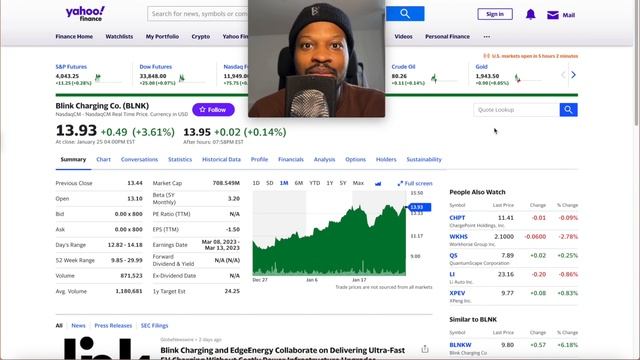Open Finance Home nav item

tap(74, 36)
